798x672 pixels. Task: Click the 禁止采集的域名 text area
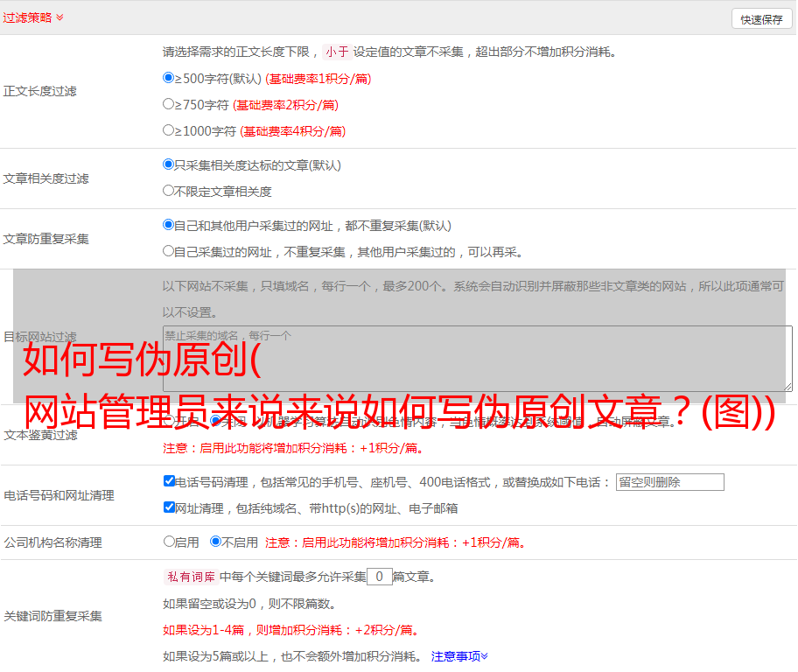click(477, 358)
